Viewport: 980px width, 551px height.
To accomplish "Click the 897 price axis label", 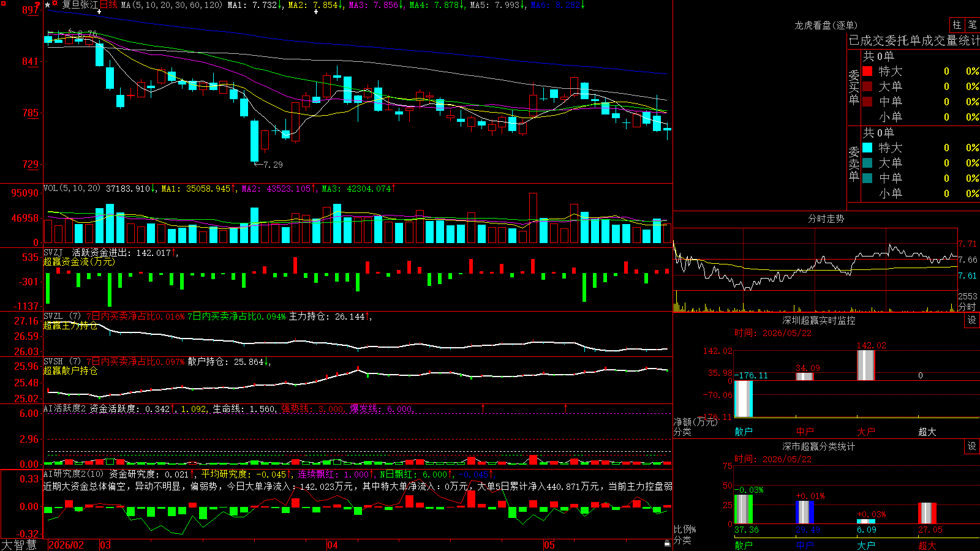I will click(x=30, y=10).
